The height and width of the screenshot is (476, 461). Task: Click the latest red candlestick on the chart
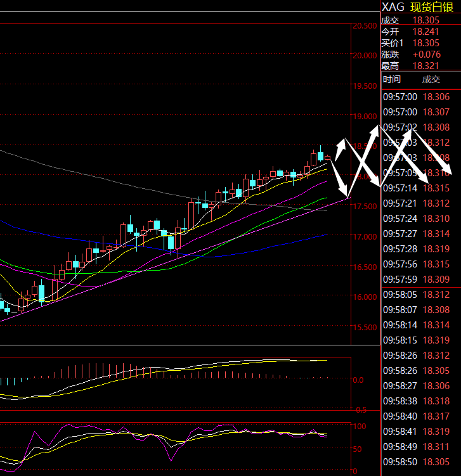point(328,157)
